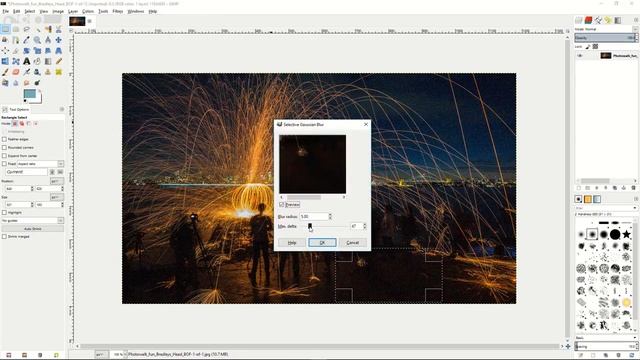Select the Measure tool

pos(48,40)
